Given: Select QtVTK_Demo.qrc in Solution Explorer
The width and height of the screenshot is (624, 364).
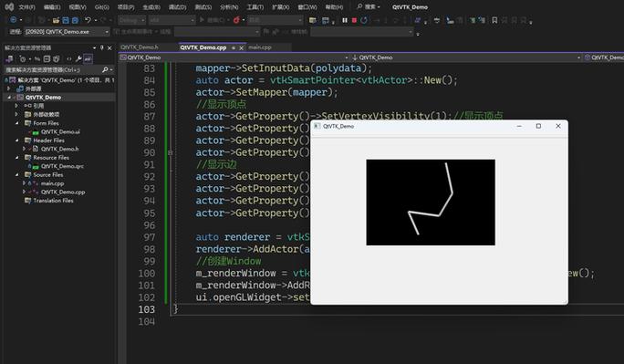Looking at the screenshot, I should (62, 166).
